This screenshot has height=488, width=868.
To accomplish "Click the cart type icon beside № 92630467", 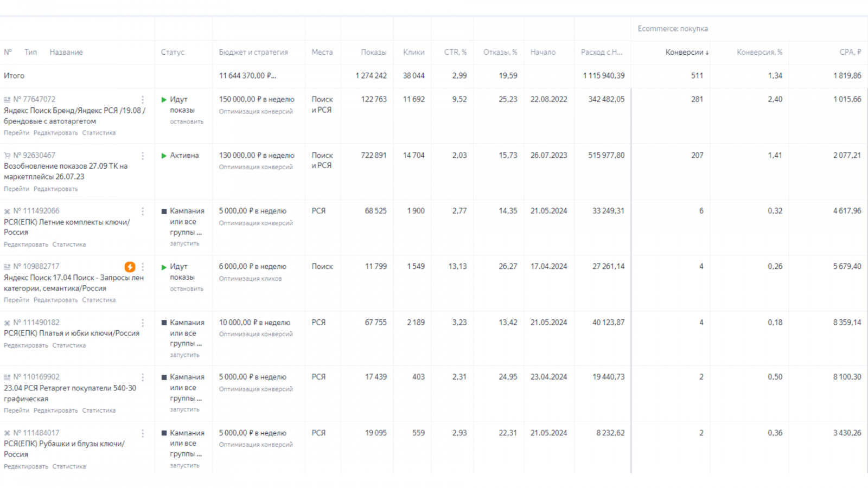I will point(7,156).
